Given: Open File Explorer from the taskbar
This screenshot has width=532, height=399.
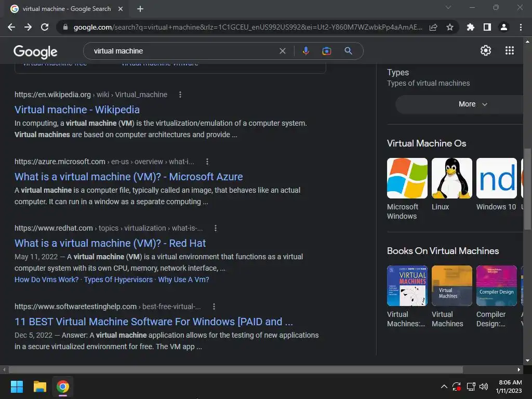Looking at the screenshot, I should (39, 387).
